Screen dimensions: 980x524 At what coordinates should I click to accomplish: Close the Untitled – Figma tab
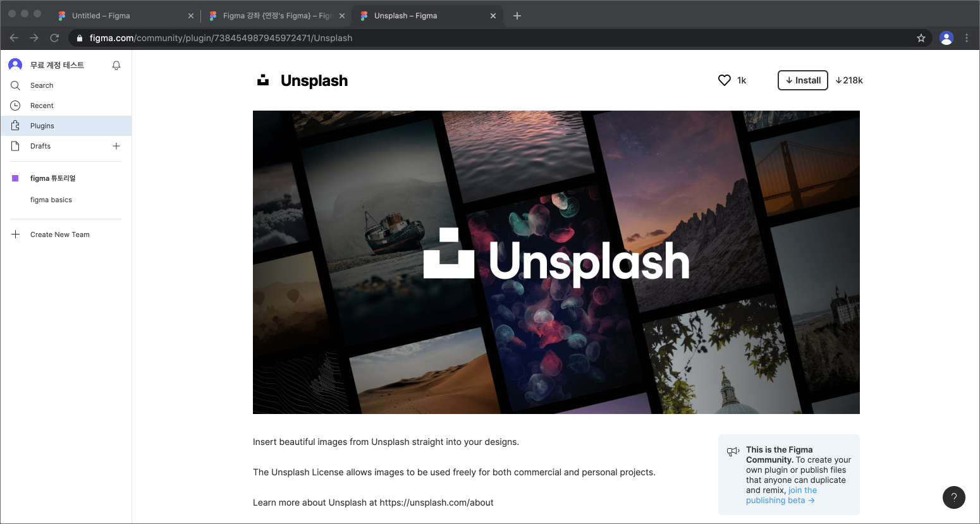tap(191, 16)
